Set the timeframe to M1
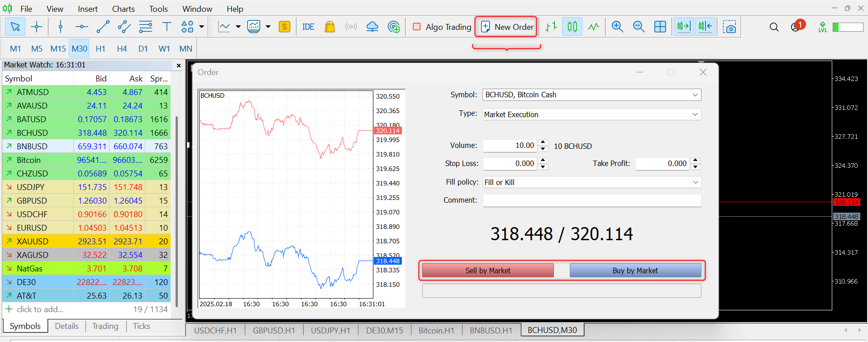 pos(15,48)
